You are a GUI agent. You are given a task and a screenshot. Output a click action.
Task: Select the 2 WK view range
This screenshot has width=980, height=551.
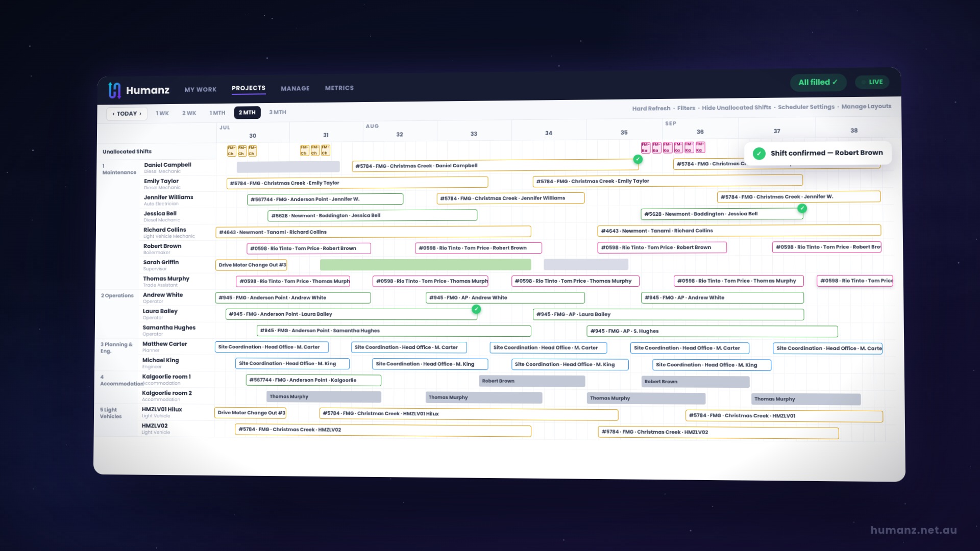(x=189, y=113)
